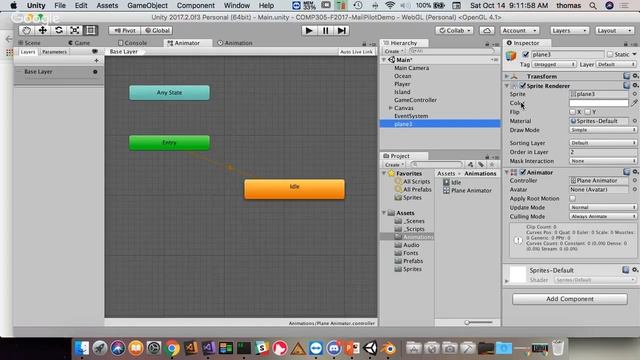Viewport: 640px width, 360px height.
Task: Select the Hand tool in toolbar
Action: [x=27, y=30]
